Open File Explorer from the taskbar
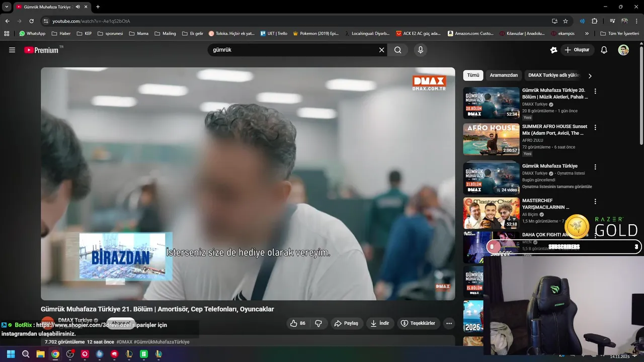644x362 pixels. pyautogui.click(x=40, y=354)
